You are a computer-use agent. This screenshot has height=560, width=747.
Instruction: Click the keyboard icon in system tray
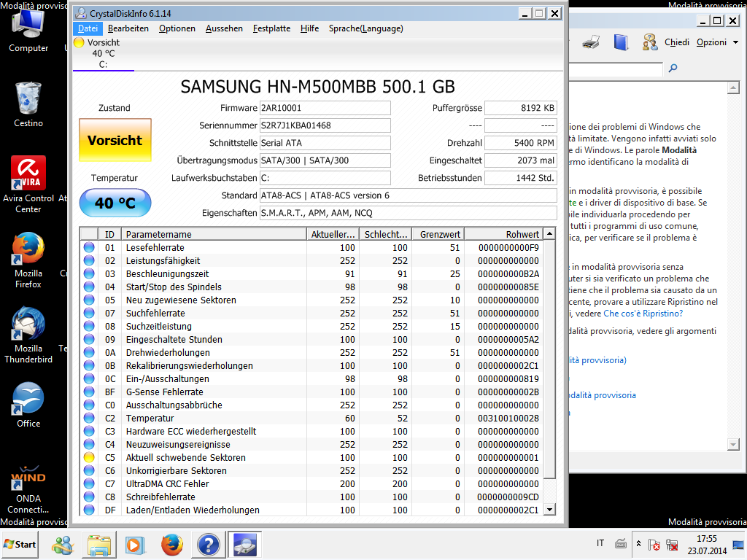coord(621,544)
